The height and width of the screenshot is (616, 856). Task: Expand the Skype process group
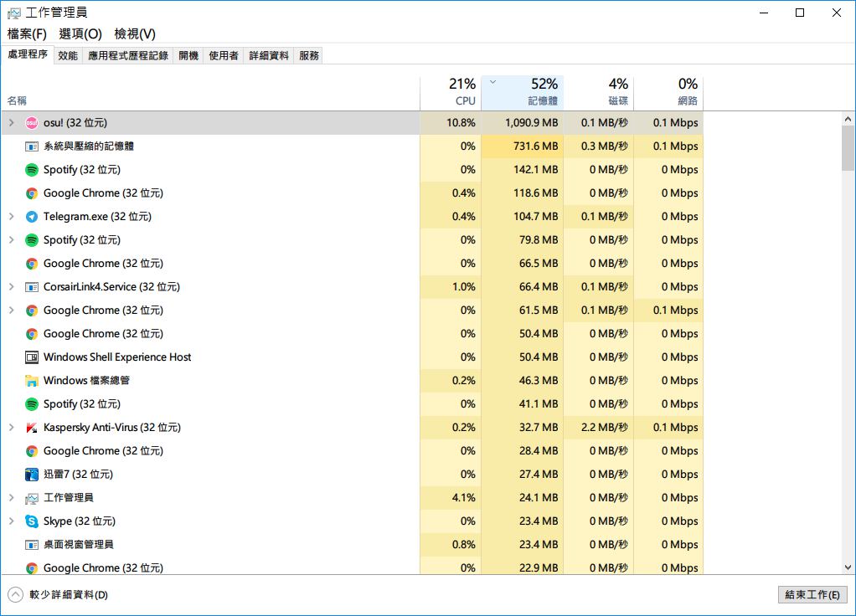(x=11, y=521)
